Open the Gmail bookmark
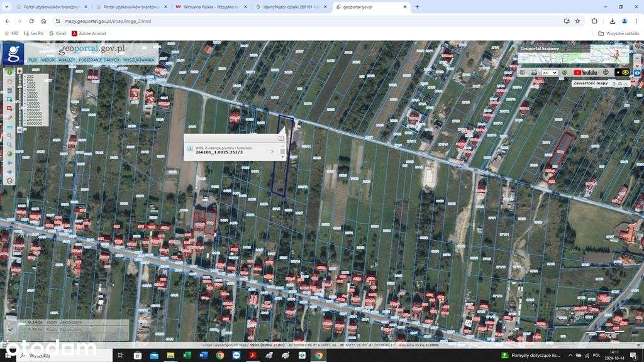This screenshot has width=644, height=362. coord(58,33)
